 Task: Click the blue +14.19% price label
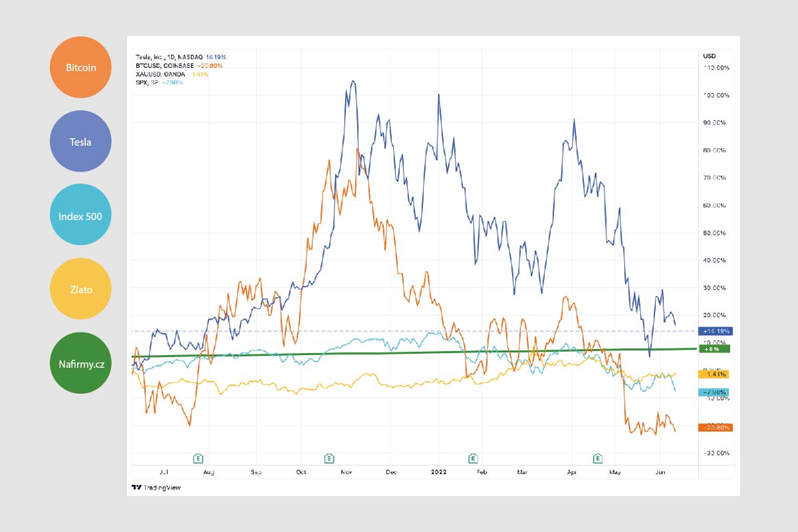(x=715, y=331)
